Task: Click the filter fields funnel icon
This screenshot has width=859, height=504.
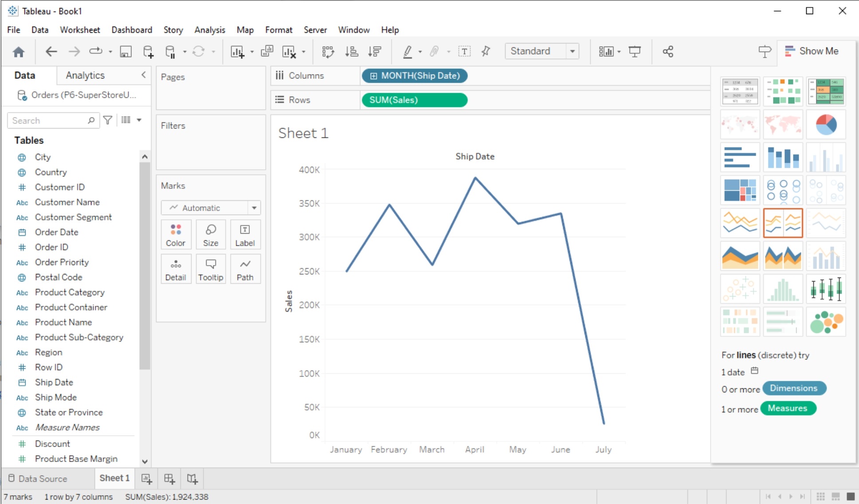Action: (x=108, y=120)
